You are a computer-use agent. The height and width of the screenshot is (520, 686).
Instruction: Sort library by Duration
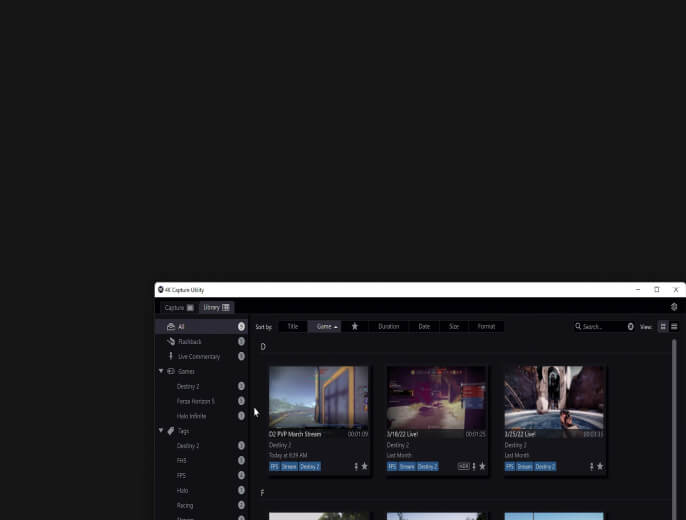(388, 326)
